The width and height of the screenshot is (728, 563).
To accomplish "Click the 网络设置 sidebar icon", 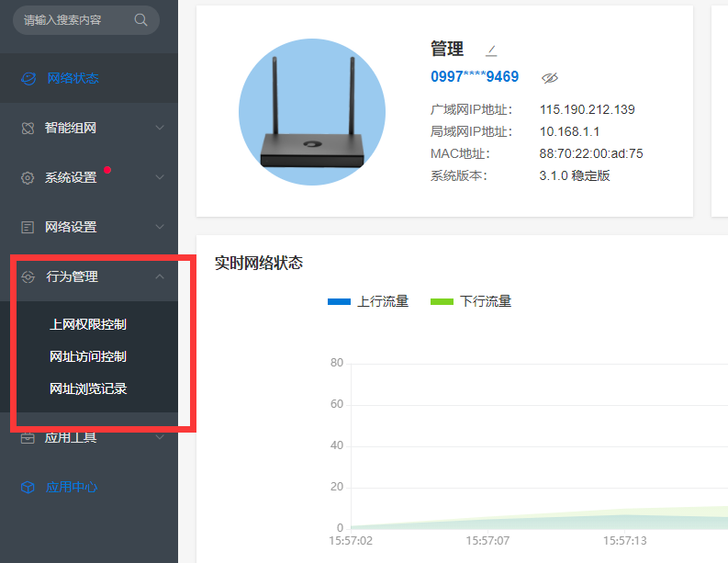I will coord(28,227).
